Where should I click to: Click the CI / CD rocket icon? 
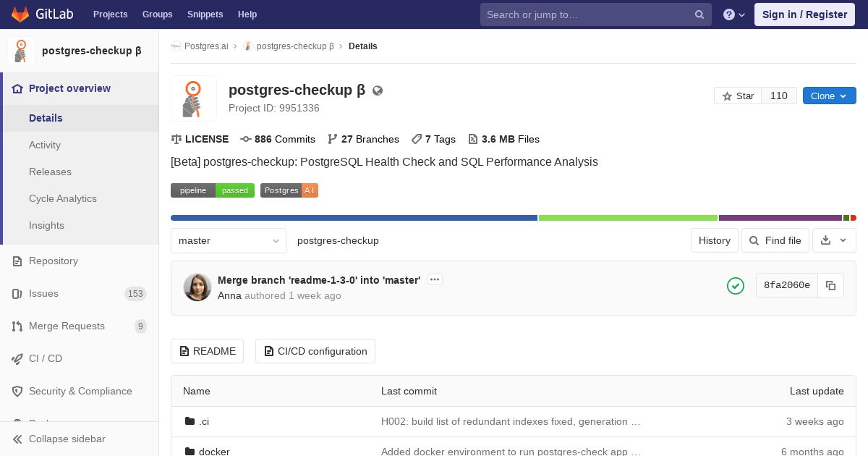click(17, 359)
